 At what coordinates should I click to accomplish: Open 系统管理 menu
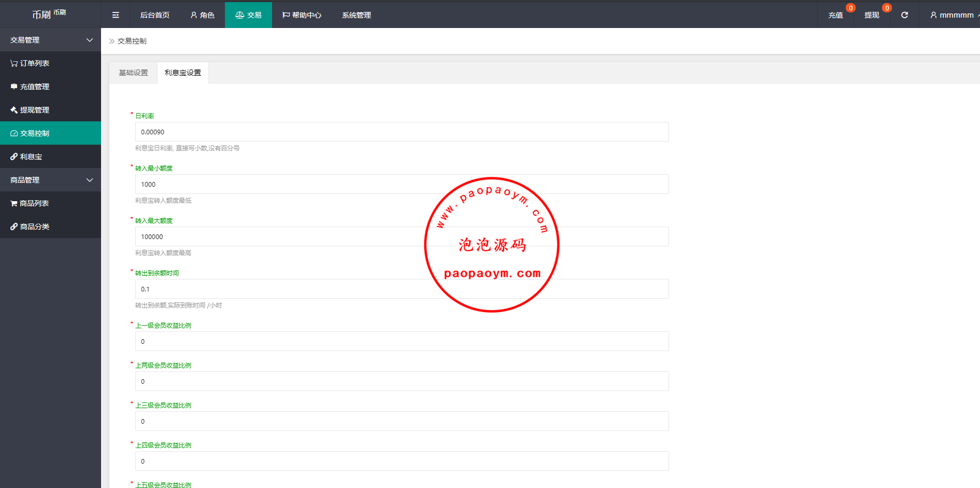(357, 15)
